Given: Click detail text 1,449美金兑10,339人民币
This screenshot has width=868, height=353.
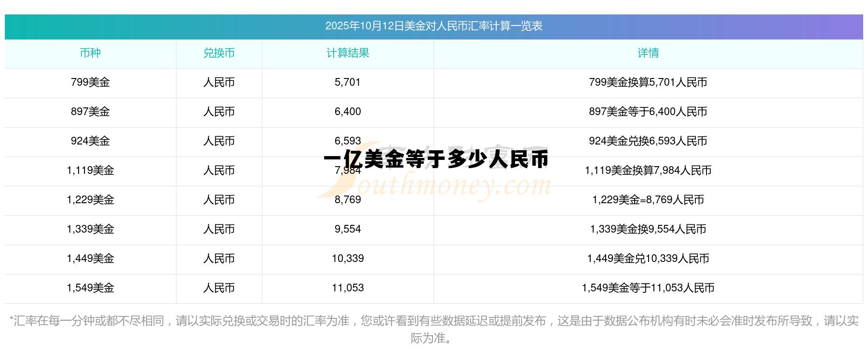Looking at the screenshot, I should pos(648,259).
